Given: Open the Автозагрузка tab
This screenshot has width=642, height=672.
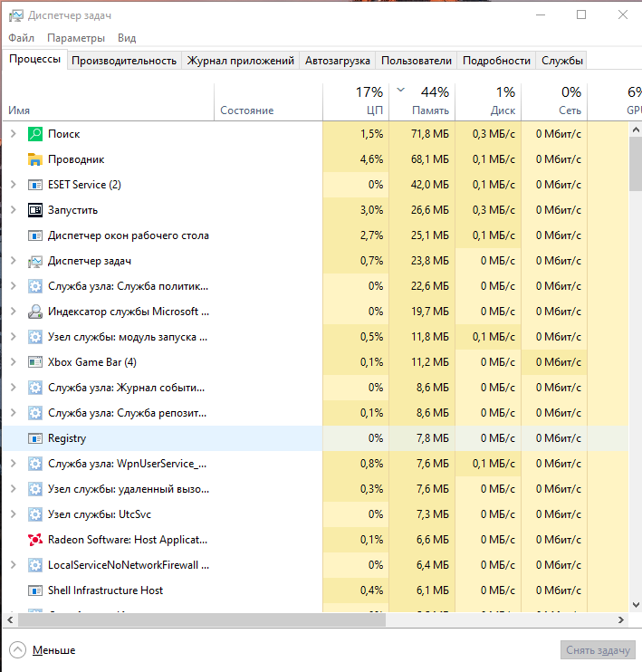Looking at the screenshot, I should pos(337,61).
